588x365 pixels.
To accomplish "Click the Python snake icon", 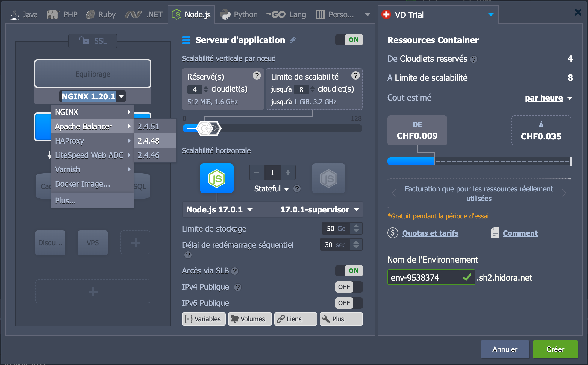I will (x=225, y=14).
